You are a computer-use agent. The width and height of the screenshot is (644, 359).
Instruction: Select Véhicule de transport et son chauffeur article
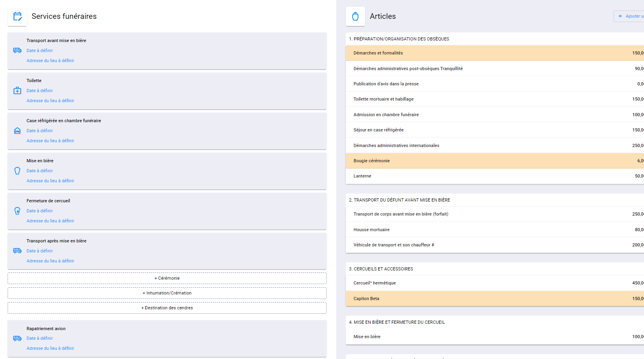(495, 245)
